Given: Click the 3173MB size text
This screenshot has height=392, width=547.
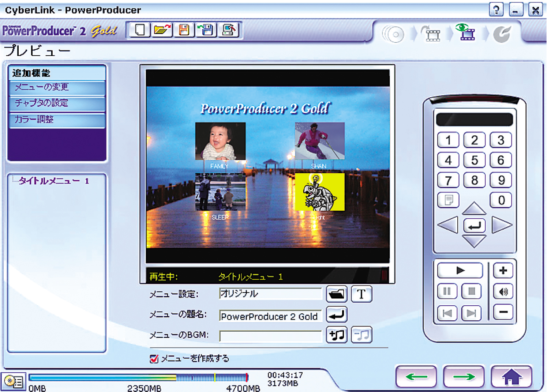Looking at the screenshot, I should point(283,384).
